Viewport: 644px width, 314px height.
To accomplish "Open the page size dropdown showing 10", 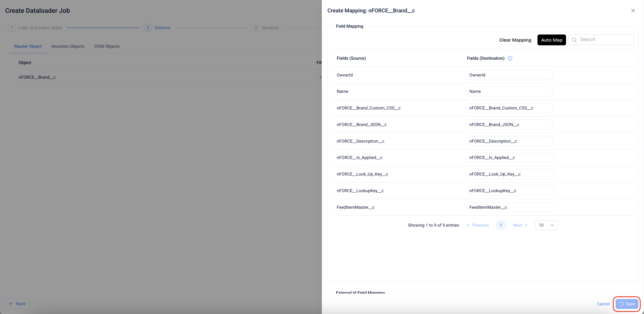I will pos(546,225).
